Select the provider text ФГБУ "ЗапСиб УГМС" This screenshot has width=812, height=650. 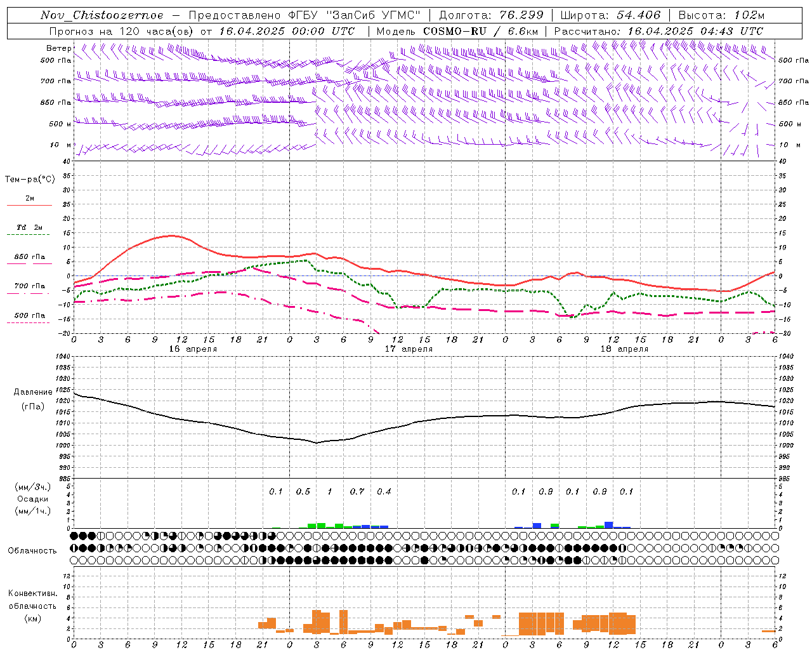(x=355, y=15)
